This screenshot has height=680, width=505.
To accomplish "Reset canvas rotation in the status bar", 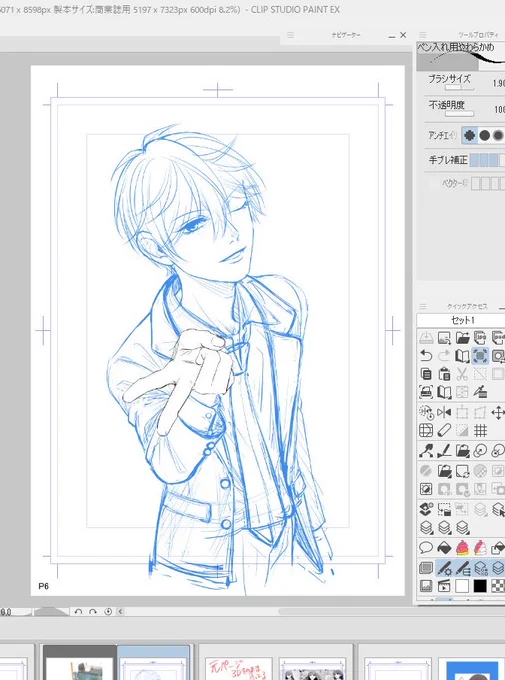I will (x=108, y=611).
